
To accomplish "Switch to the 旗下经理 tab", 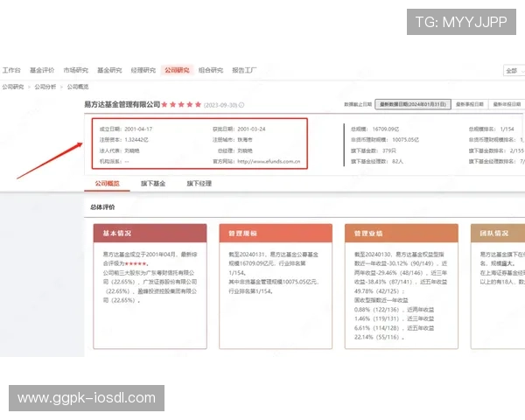I will click(199, 184).
